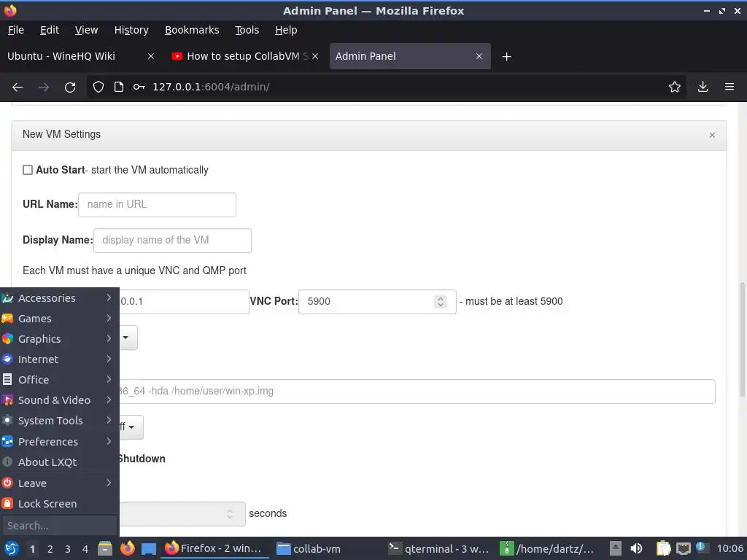Open the dropdown button above Shutdown label
This screenshot has height=560, width=747.
(131, 427)
